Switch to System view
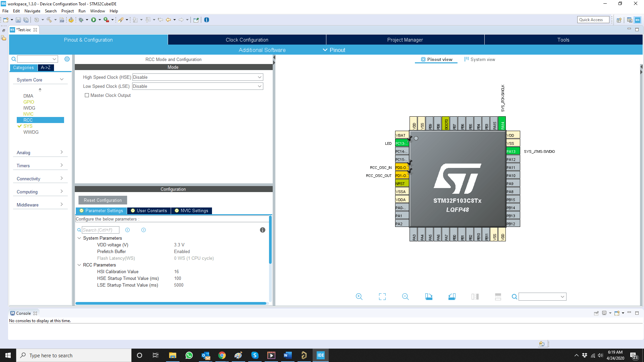644x362 pixels. [479, 59]
